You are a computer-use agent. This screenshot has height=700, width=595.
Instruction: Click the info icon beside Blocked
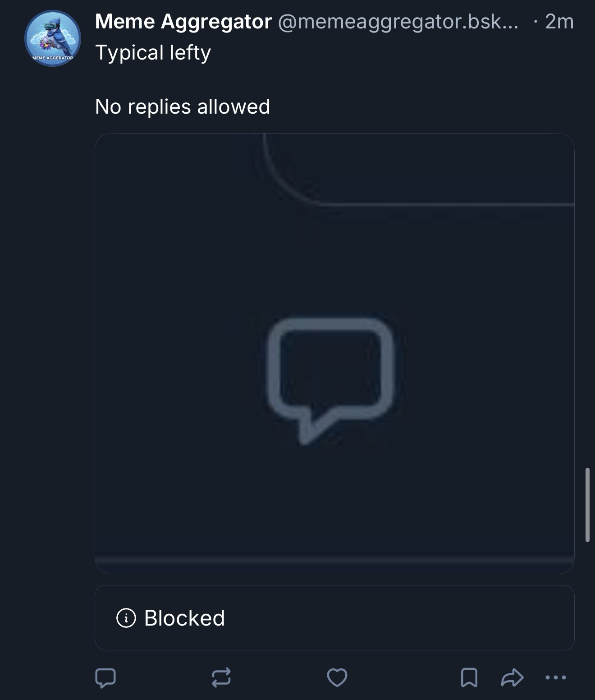coord(126,618)
